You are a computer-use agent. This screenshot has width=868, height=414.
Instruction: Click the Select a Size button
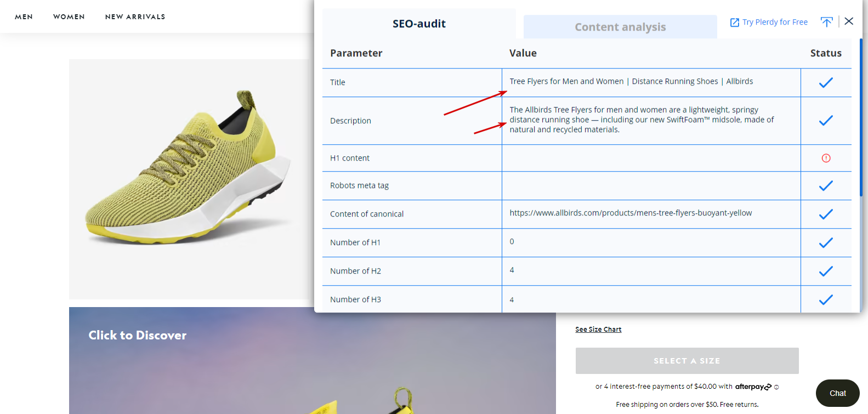click(687, 361)
